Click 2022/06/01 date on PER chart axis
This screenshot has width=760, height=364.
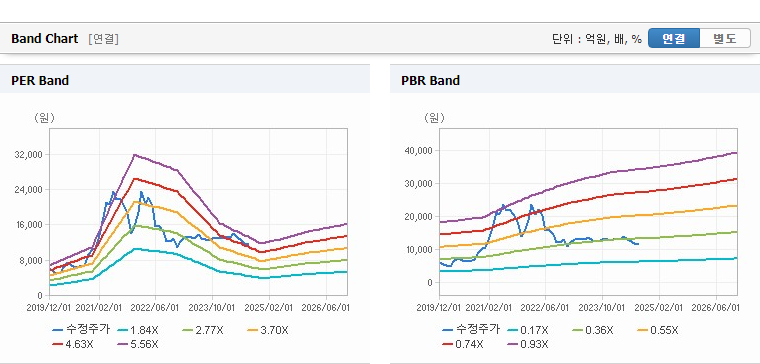155,308
